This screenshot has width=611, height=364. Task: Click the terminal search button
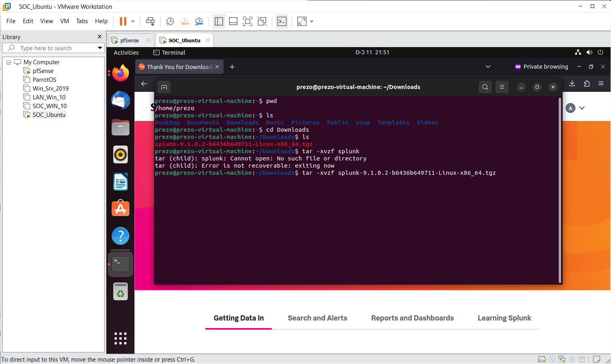tap(485, 87)
